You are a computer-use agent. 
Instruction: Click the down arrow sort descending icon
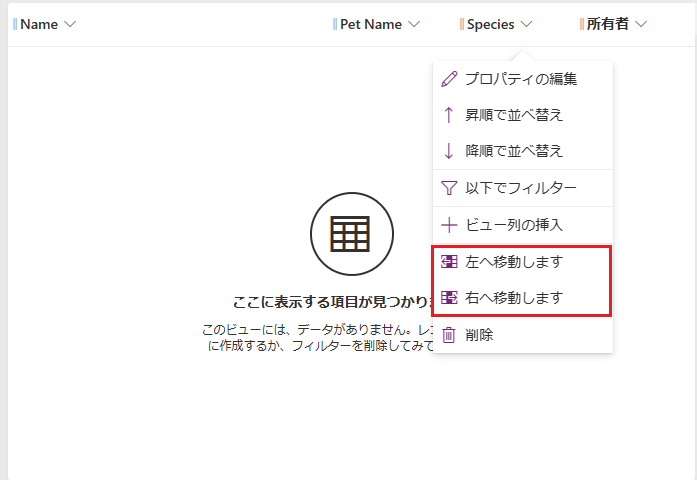tap(449, 151)
